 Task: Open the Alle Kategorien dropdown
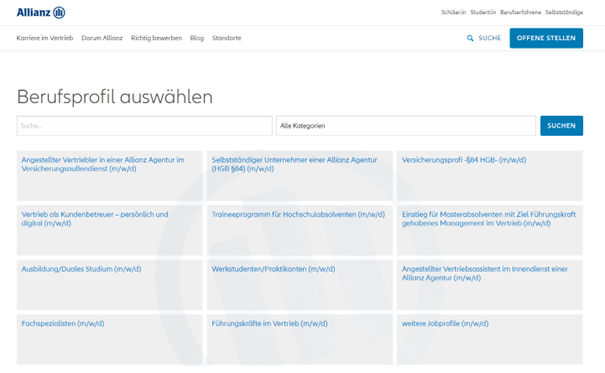click(x=406, y=126)
